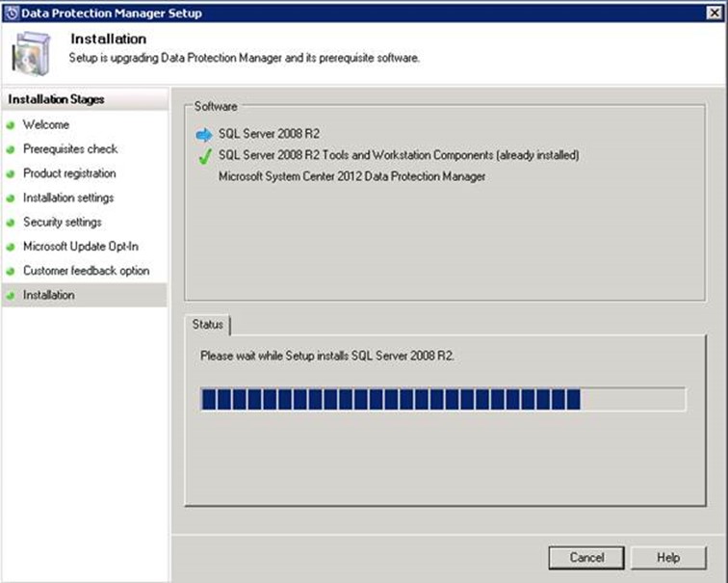
Task: Close the Data Protection Manager Setup window
Action: coord(715,13)
